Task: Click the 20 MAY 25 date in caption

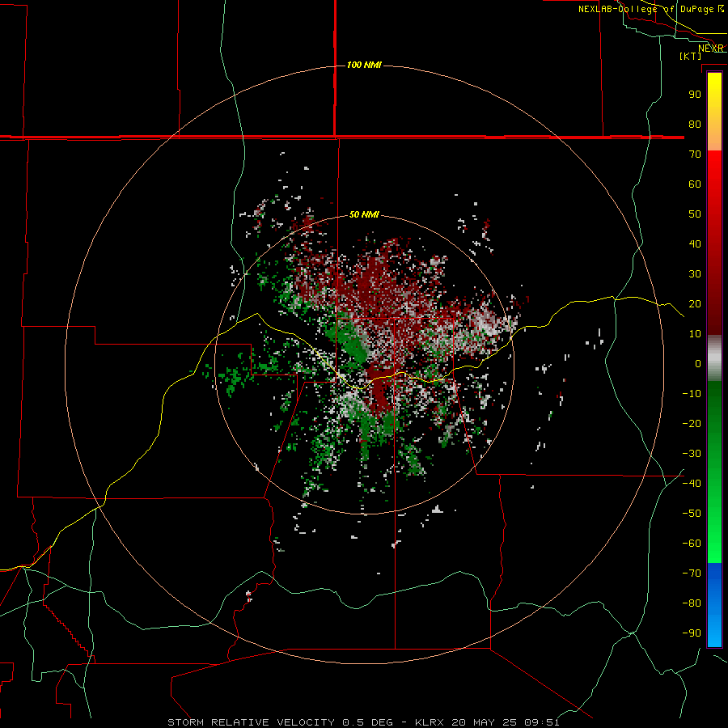Action: coord(485,722)
